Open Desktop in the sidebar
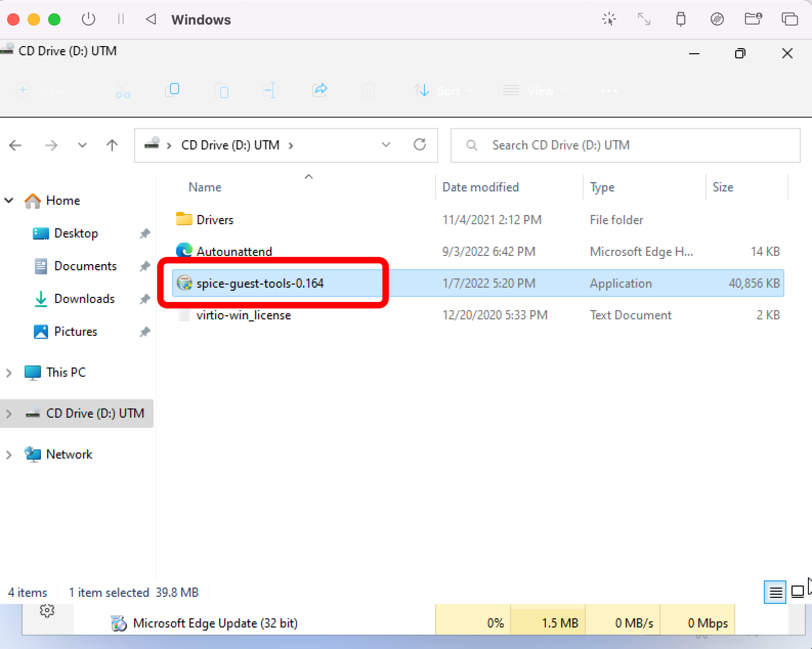The image size is (812, 649). click(x=76, y=233)
